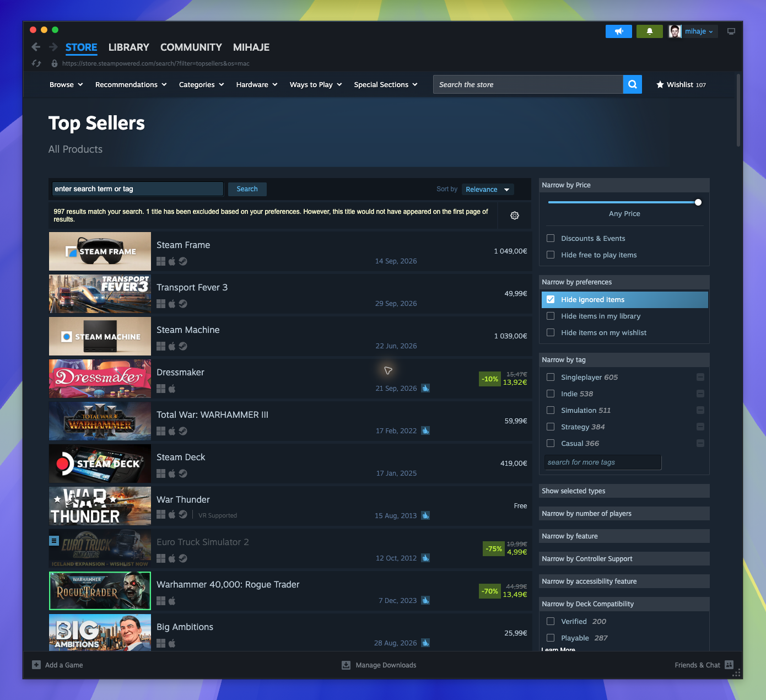Image resolution: width=766 pixels, height=700 pixels.
Task: Tick the Strategy tag checkbox
Action: tap(551, 427)
